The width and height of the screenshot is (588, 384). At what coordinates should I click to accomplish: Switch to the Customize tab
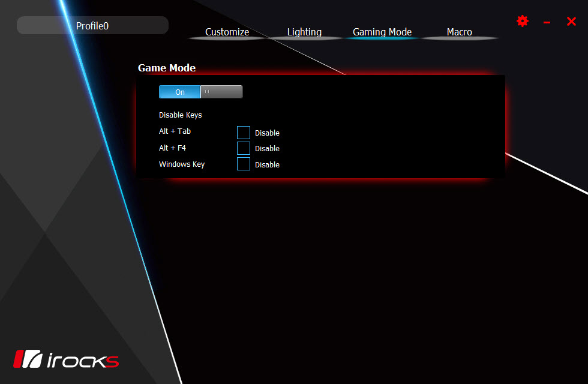pyautogui.click(x=227, y=32)
